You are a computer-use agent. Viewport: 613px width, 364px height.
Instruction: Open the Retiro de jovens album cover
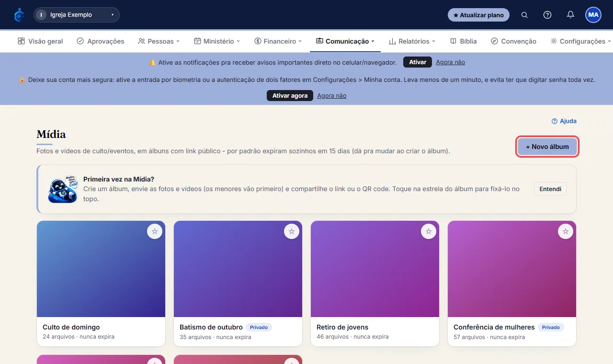tap(375, 269)
